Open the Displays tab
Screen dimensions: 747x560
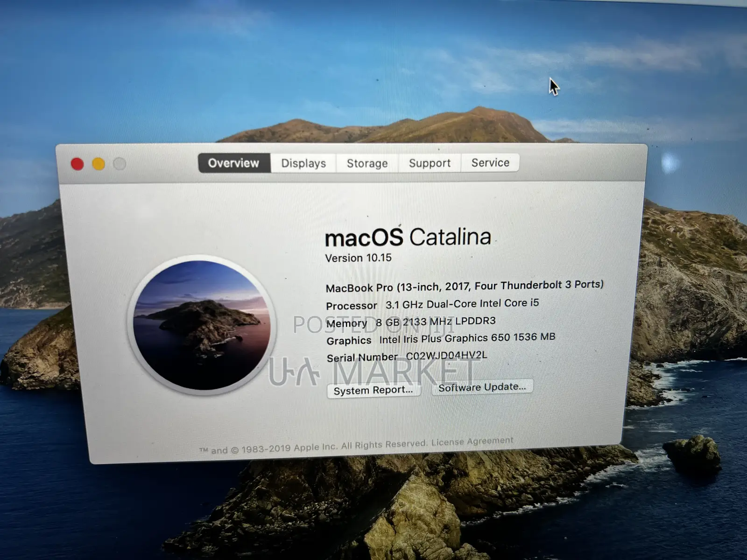[303, 163]
